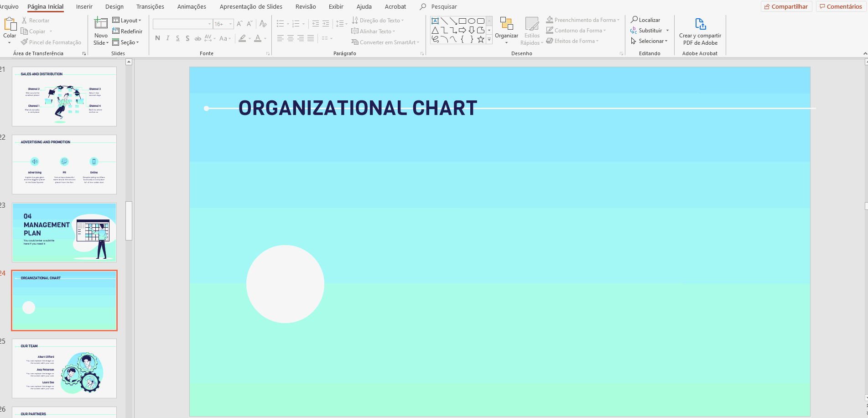Toggle italic formatting
868x418 pixels.
[168, 38]
